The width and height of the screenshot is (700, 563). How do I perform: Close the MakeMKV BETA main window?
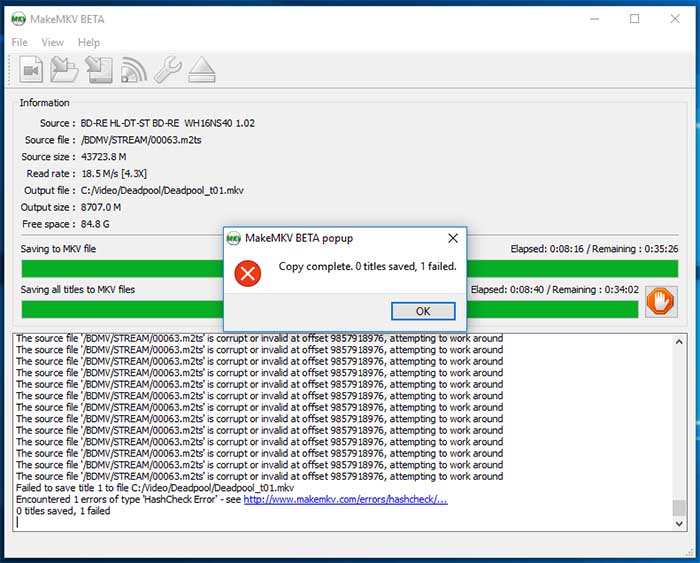[x=675, y=19]
